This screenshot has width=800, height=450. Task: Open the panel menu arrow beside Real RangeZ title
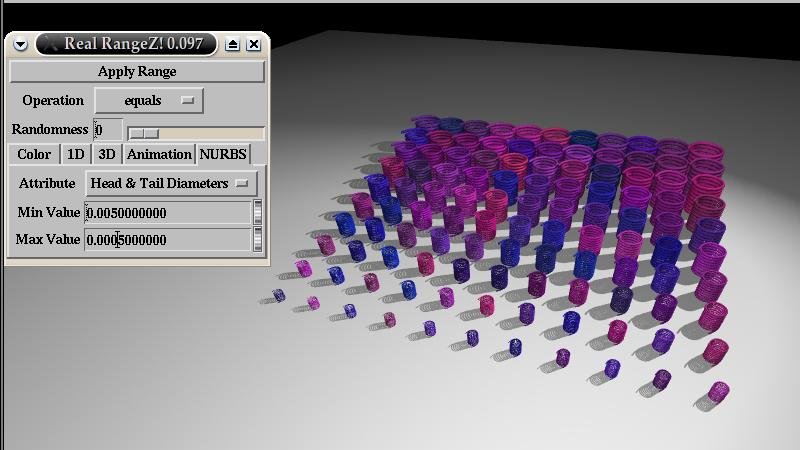(x=20, y=44)
